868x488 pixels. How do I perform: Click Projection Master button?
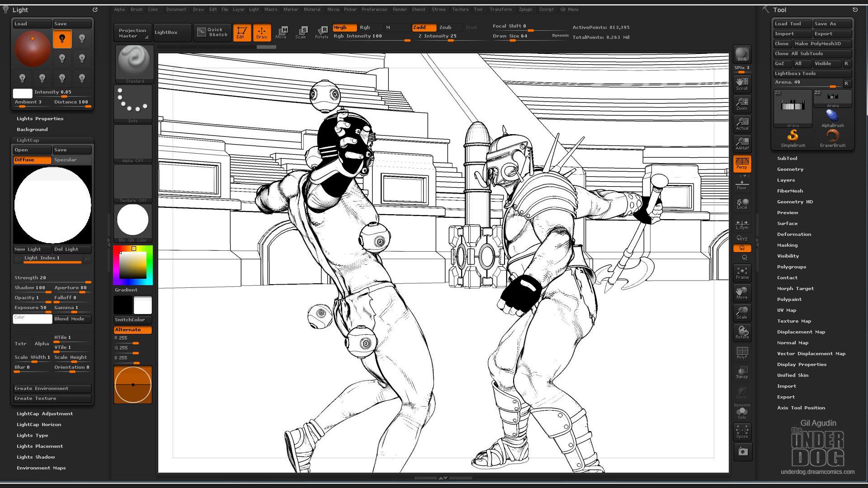pyautogui.click(x=132, y=33)
